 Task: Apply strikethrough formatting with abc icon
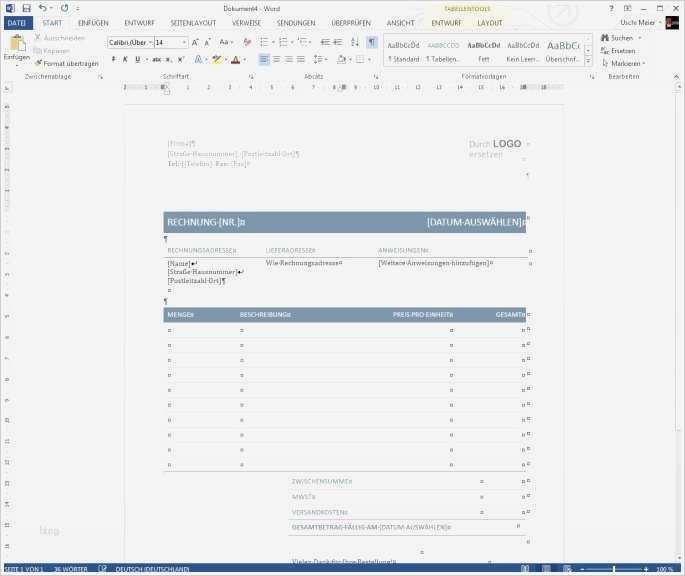point(156,59)
